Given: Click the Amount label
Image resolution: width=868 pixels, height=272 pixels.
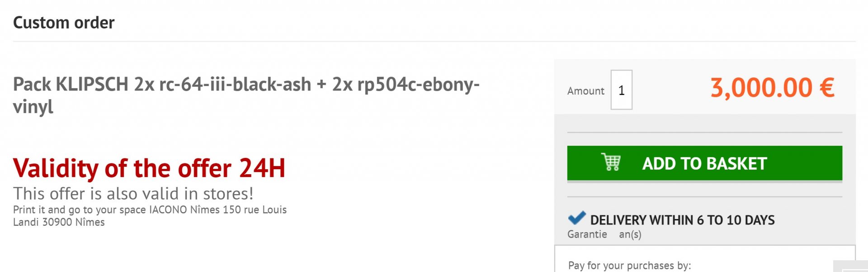Looking at the screenshot, I should point(585,91).
